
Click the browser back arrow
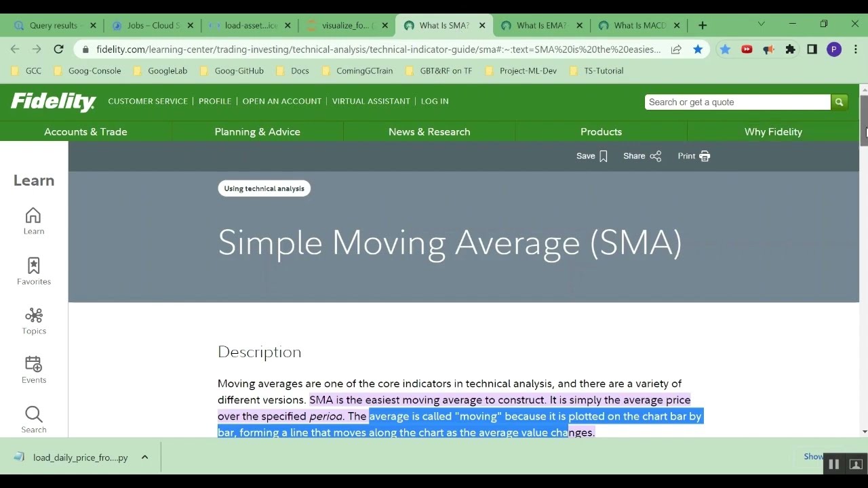[x=15, y=49]
